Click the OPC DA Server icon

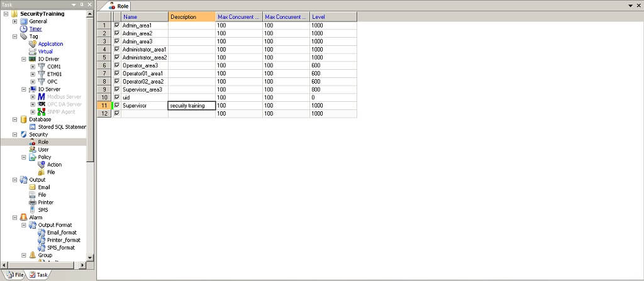click(41, 104)
